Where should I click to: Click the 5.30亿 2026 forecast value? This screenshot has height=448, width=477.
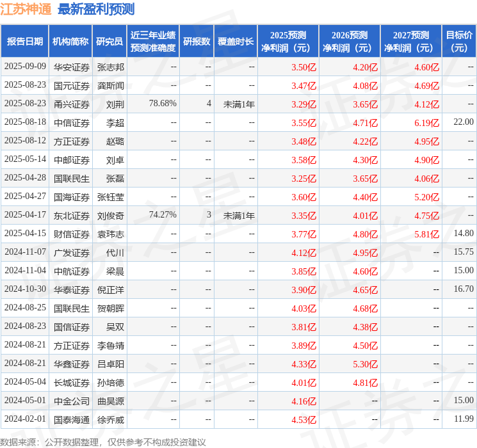click(366, 364)
